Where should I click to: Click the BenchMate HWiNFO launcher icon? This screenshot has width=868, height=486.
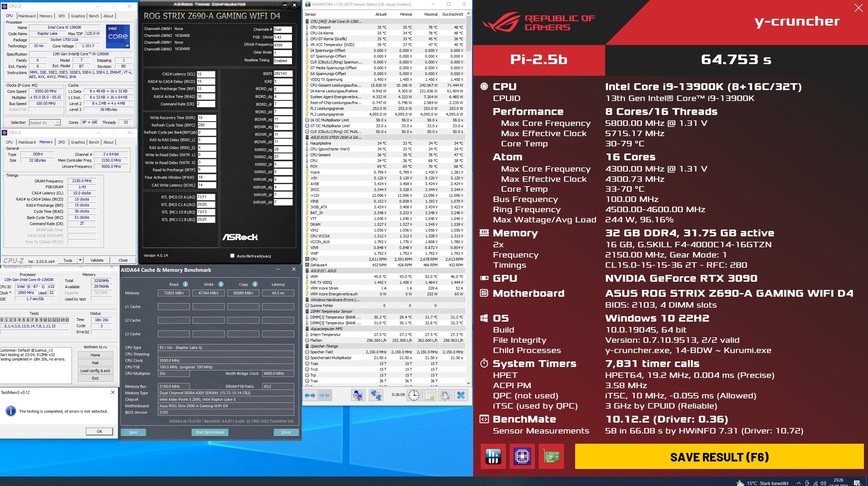[493, 456]
